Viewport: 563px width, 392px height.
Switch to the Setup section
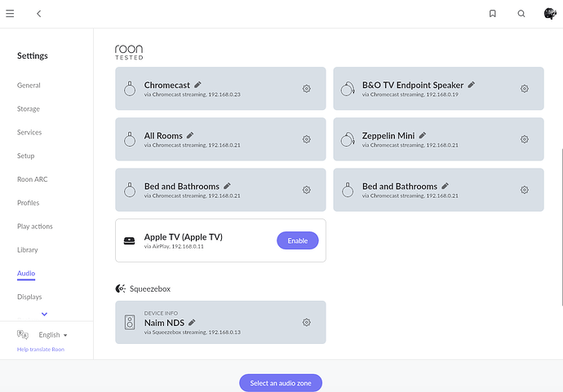point(26,156)
